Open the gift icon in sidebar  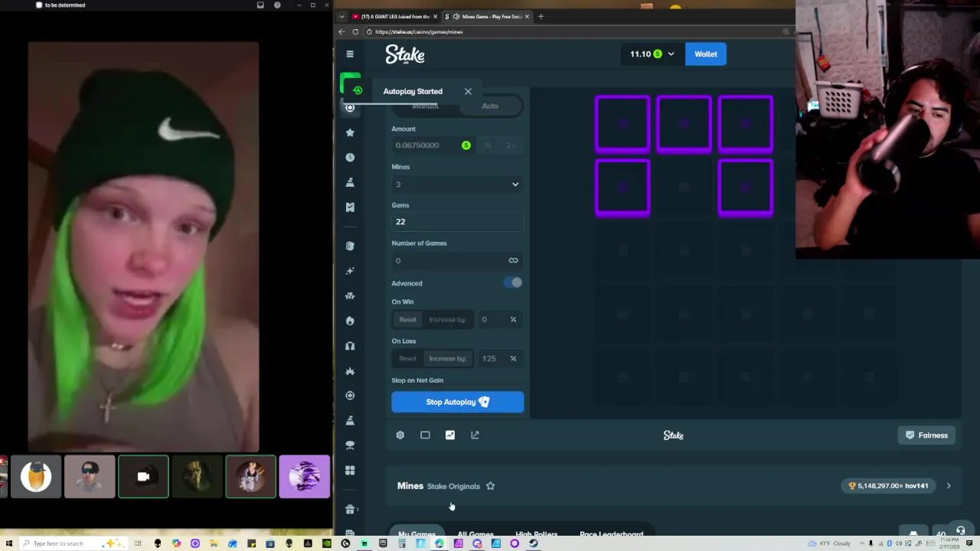tap(350, 509)
